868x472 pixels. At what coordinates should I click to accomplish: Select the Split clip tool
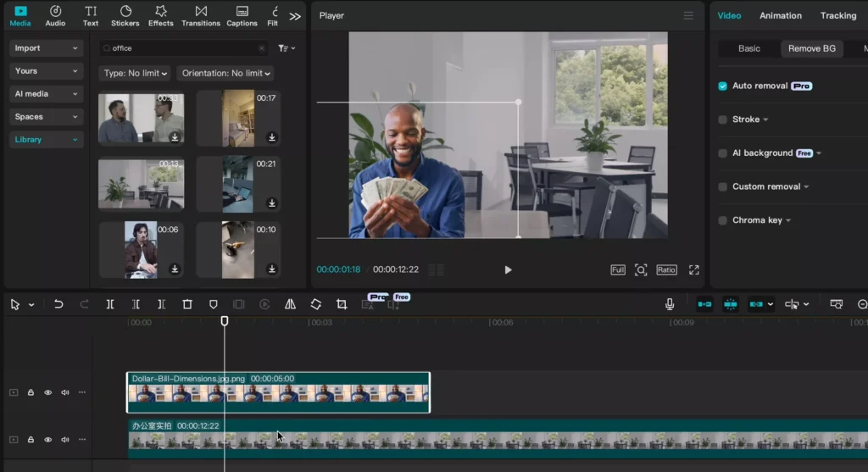click(110, 304)
